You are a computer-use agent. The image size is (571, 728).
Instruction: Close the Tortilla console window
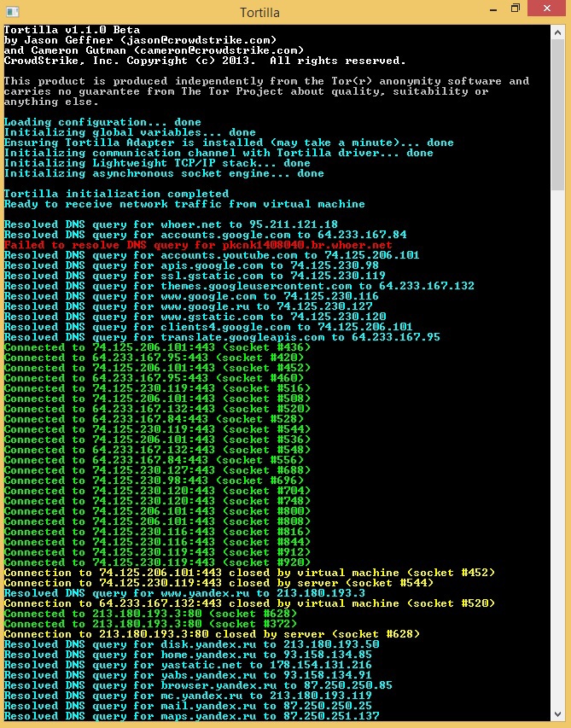[x=548, y=9]
